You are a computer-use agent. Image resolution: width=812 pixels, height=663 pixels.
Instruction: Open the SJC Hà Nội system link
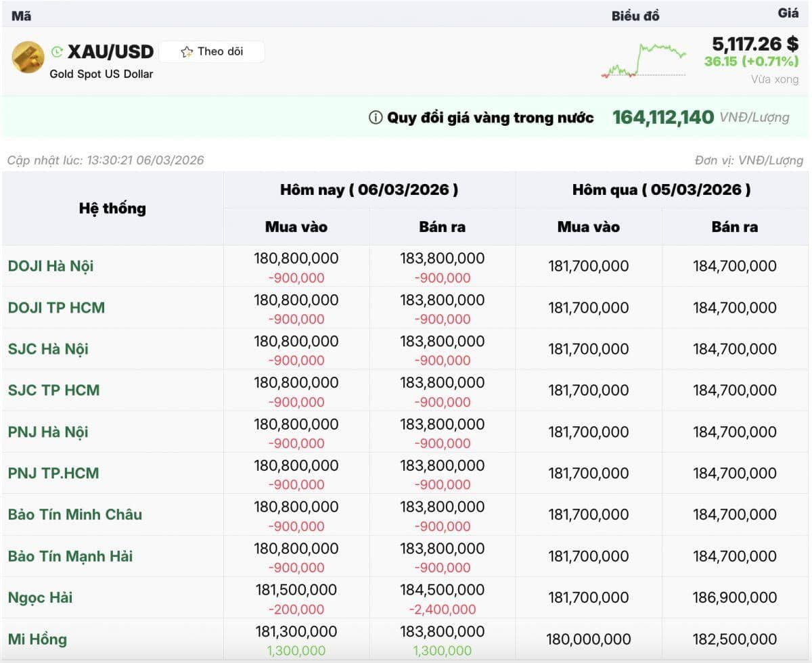[48, 349]
